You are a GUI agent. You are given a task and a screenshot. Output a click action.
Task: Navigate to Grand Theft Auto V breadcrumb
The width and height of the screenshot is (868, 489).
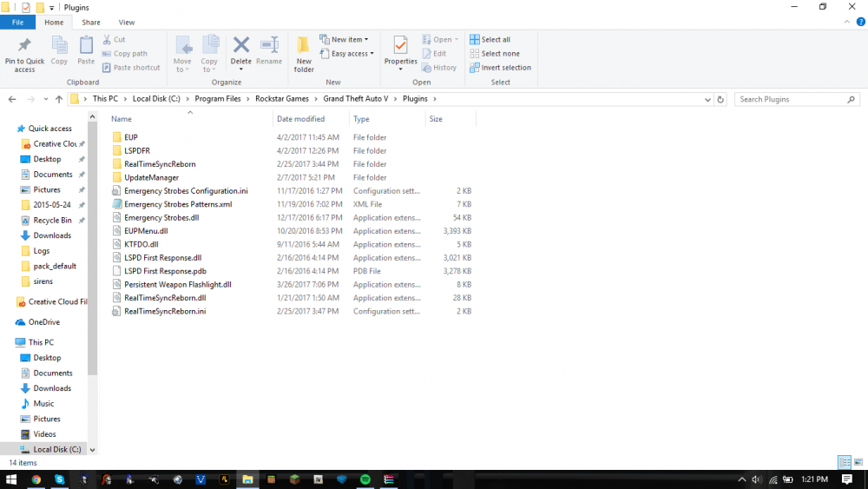pyautogui.click(x=355, y=98)
